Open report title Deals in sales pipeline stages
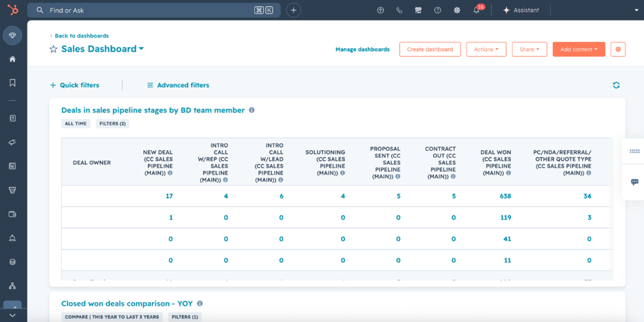 click(153, 110)
